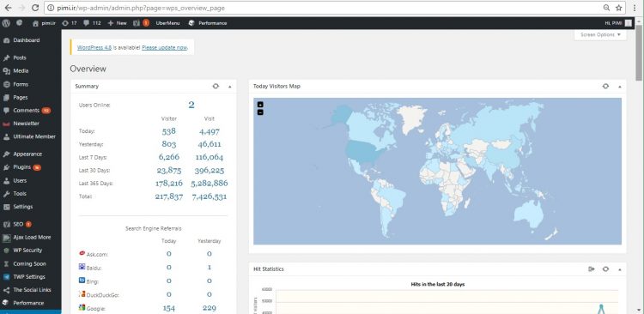The width and height of the screenshot is (644, 314).
Task: Open Performance in the top admin bar
Action: coord(208,23)
